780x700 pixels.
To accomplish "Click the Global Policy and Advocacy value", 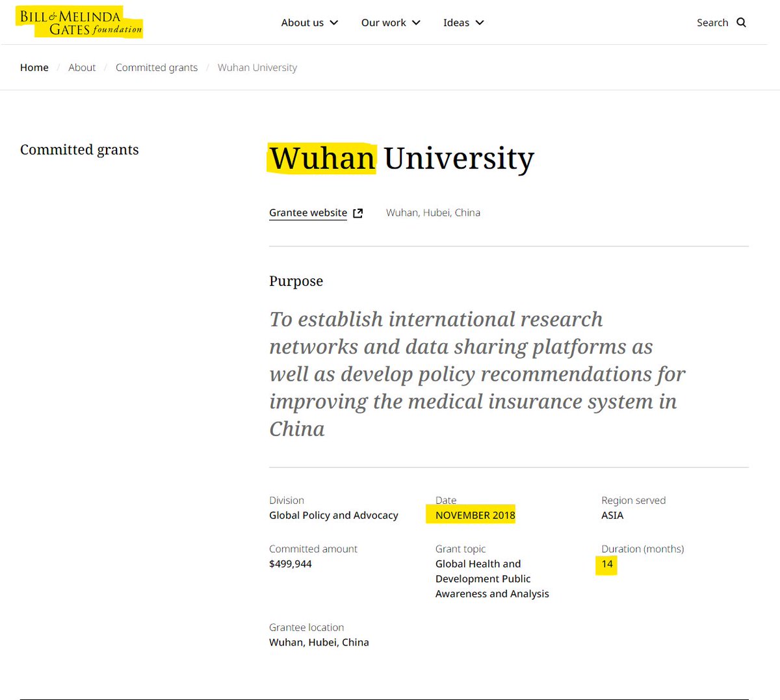I will (x=333, y=515).
